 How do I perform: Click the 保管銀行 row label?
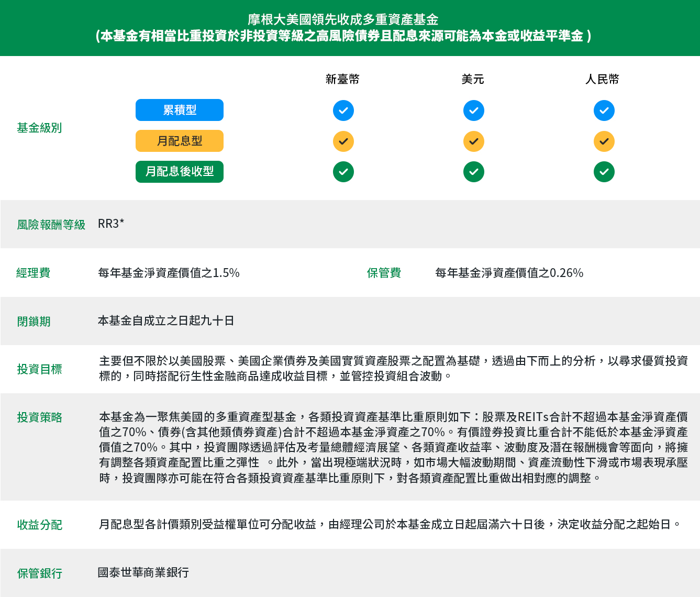pos(39,573)
